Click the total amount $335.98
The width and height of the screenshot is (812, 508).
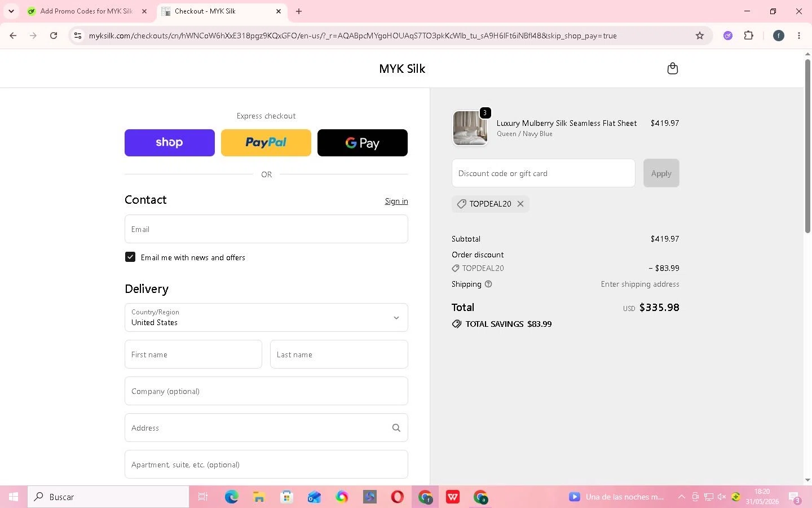point(659,308)
